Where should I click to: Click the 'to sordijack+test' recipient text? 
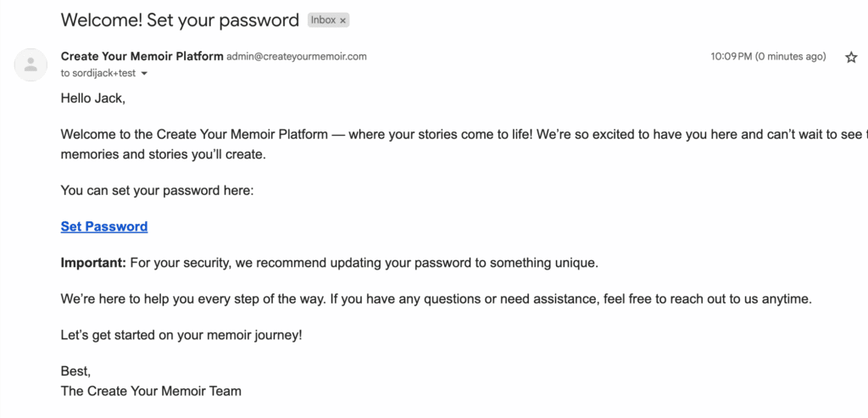coord(98,74)
